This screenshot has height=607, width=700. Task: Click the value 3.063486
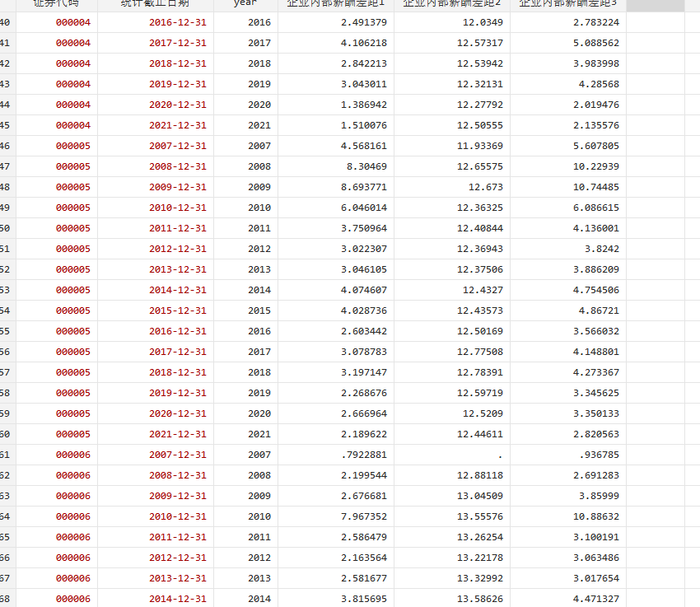click(x=568, y=558)
